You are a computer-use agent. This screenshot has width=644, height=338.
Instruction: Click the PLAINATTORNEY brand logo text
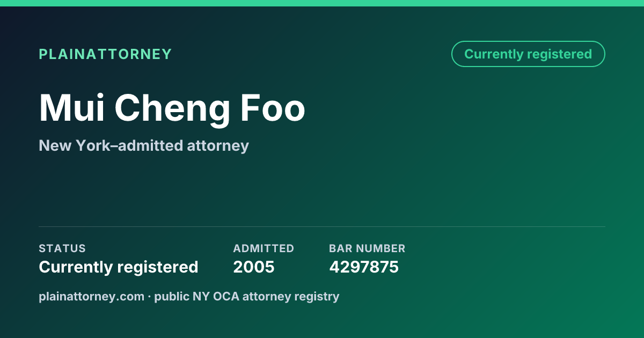[x=105, y=54]
